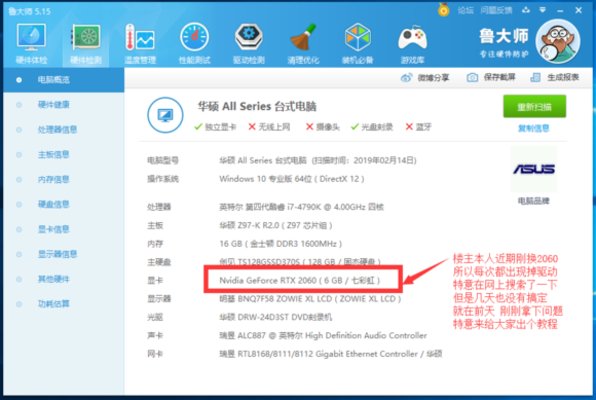Click the ALC887 High Definition Audio value
The image size is (596, 400).
point(323,335)
